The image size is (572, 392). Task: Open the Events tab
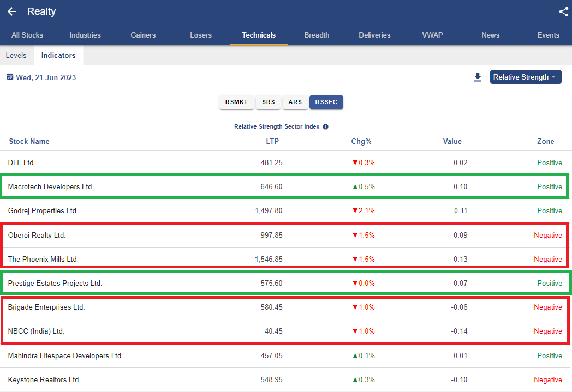click(x=548, y=35)
